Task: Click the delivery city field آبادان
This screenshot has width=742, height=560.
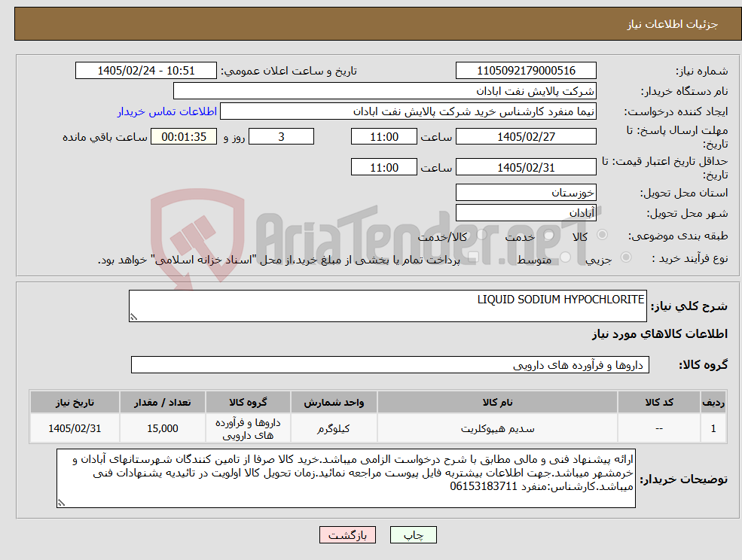Action: click(526, 213)
